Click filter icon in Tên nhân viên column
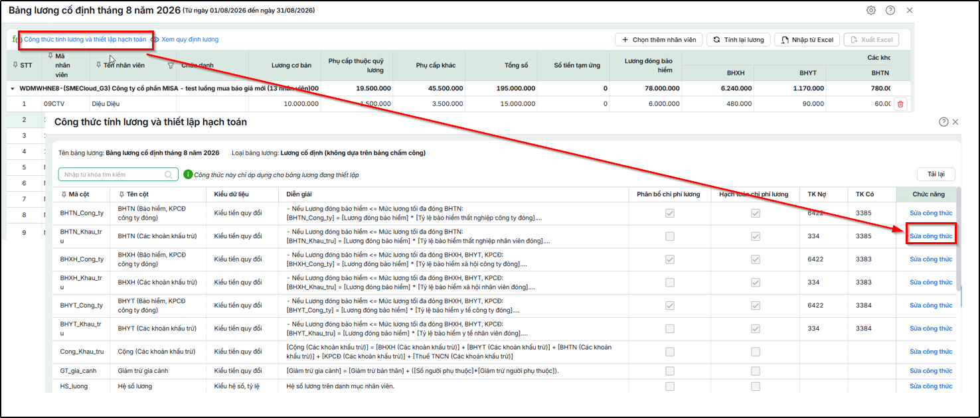 tap(171, 66)
